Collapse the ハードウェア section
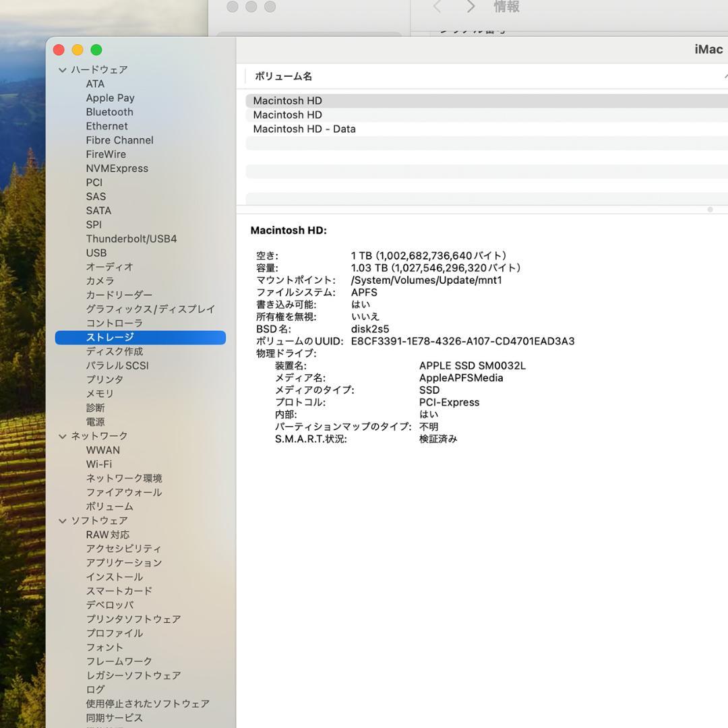Image resolution: width=728 pixels, height=728 pixels. click(x=62, y=69)
